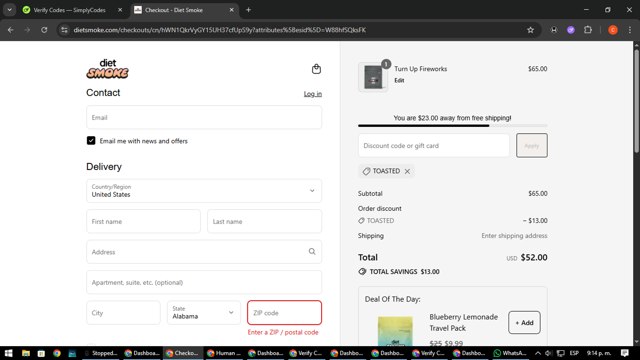640x360 pixels.
Task: Click the volume icon in system tray
Action: [x=549, y=353]
